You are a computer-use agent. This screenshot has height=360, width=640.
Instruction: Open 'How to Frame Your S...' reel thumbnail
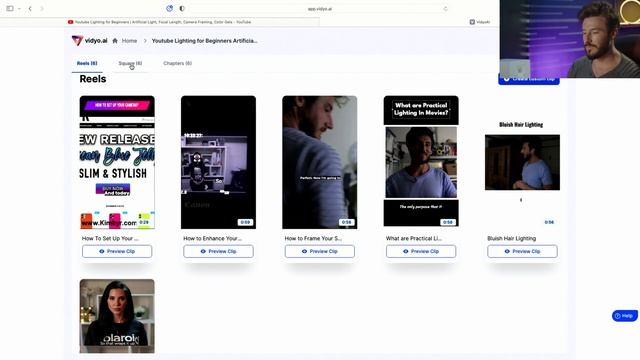320,162
